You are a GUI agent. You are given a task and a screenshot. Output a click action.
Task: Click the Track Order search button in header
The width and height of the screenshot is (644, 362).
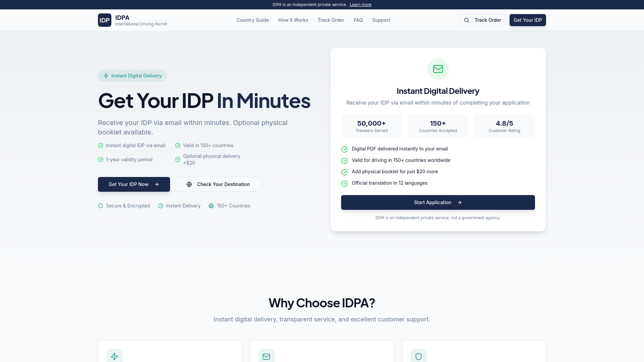tap(482, 20)
